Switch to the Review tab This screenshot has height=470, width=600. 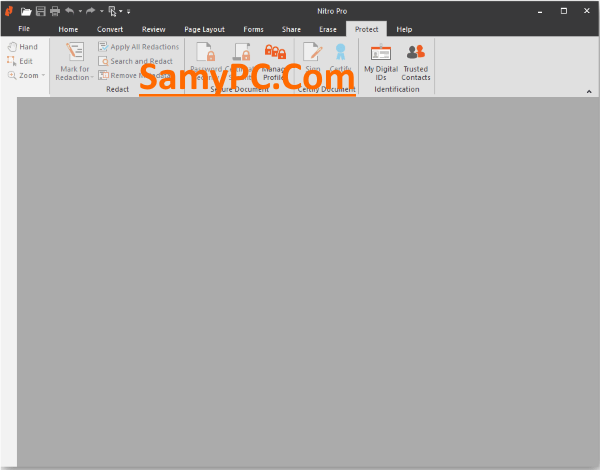click(153, 29)
